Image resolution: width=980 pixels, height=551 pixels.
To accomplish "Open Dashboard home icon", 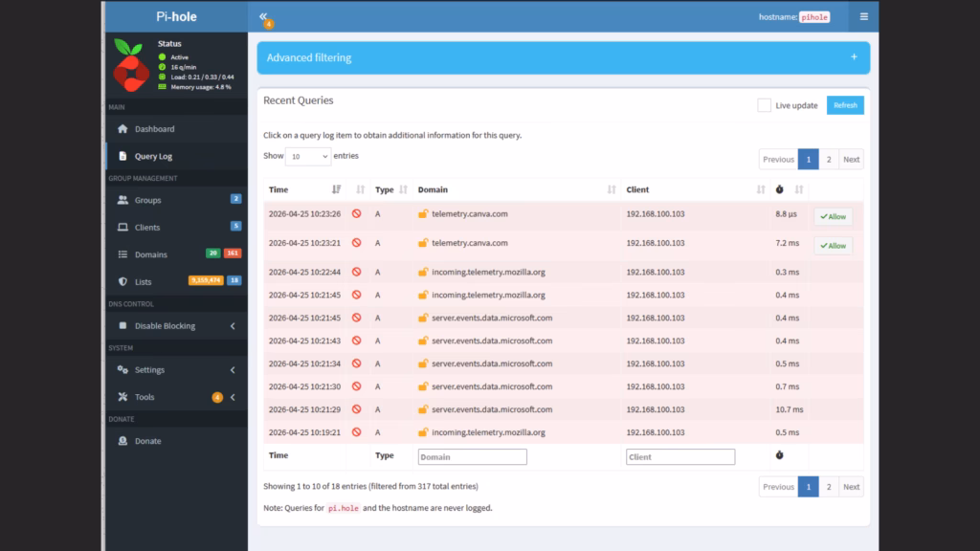I will pos(122,129).
